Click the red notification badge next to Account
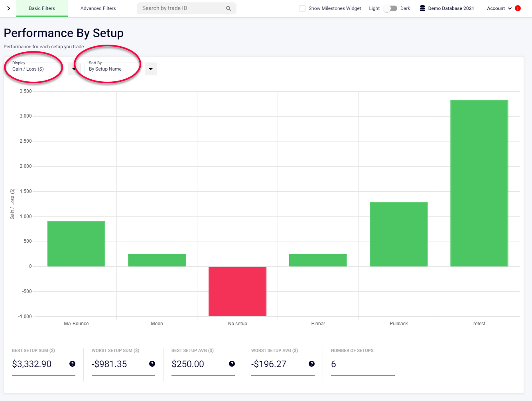 [518, 8]
